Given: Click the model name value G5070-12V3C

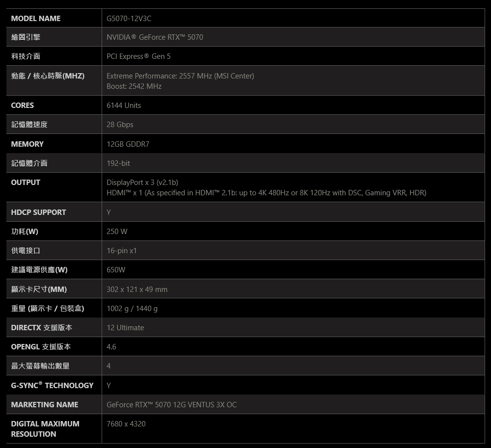Looking at the screenshot, I should (129, 19).
